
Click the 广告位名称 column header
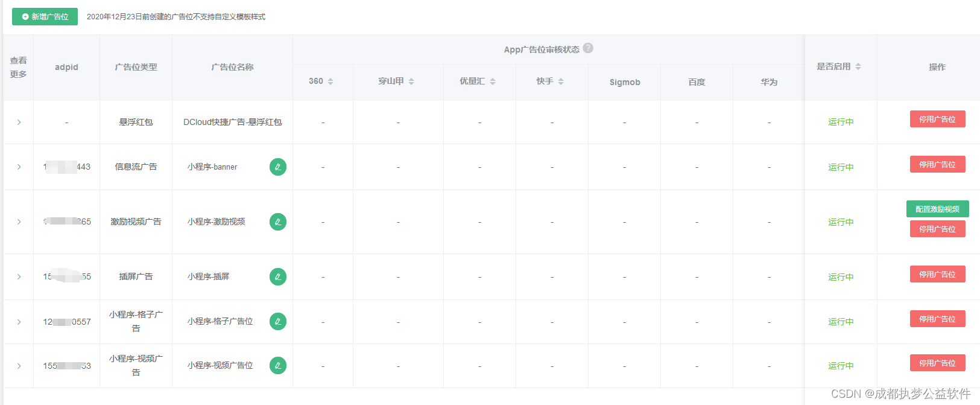(x=232, y=67)
